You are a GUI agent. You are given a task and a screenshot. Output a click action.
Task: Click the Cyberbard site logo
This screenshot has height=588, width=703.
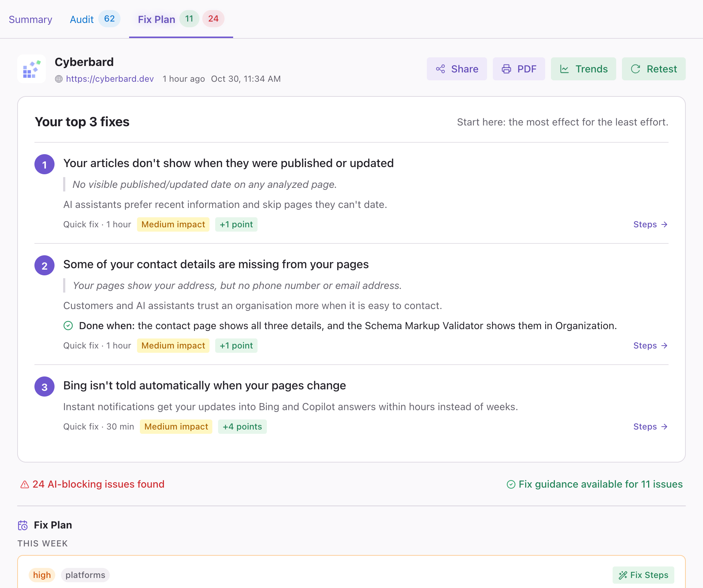point(32,69)
